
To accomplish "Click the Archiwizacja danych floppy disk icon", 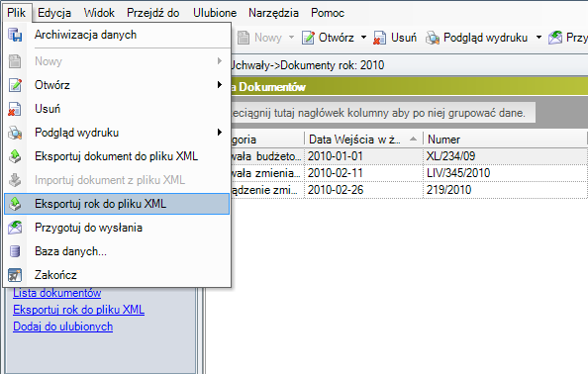I will 15,35.
